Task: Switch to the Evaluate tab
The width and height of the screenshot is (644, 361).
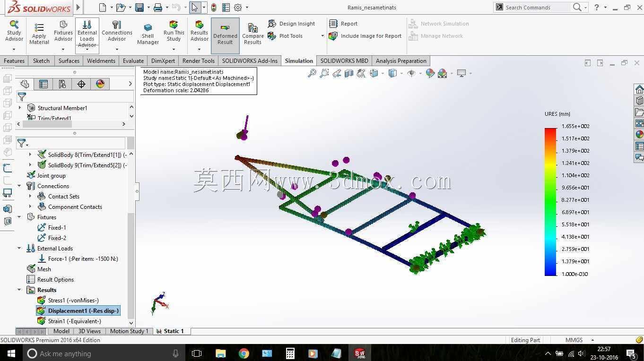Action: 133,61
